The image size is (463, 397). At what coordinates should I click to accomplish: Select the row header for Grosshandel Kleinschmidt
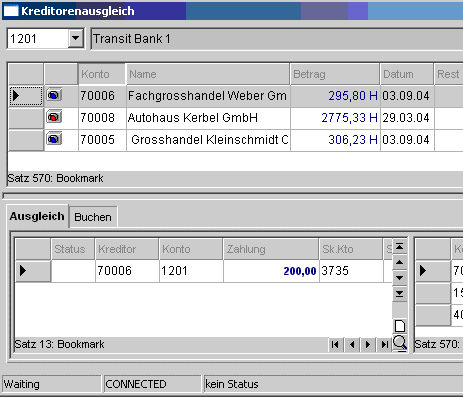point(26,140)
